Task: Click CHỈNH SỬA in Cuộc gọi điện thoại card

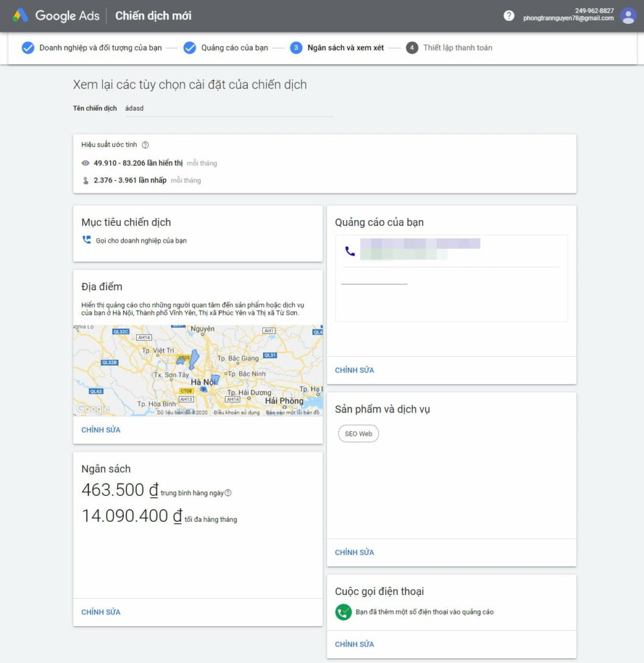Action: pyautogui.click(x=354, y=644)
